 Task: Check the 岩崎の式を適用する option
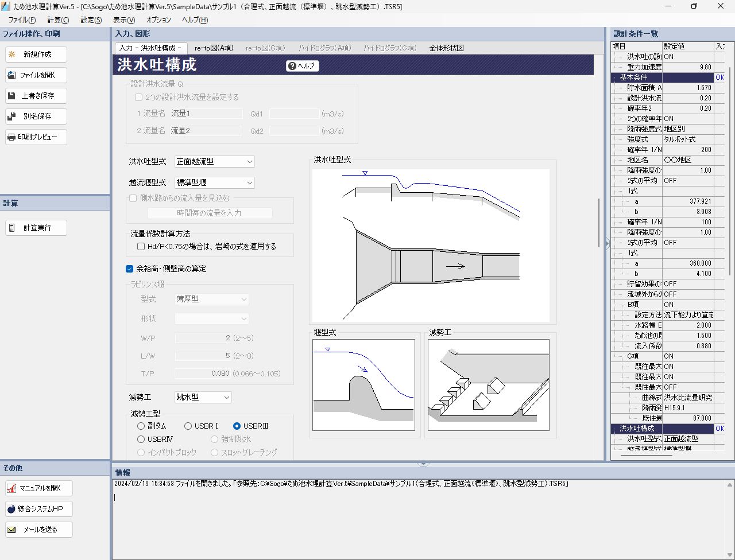[141, 247]
